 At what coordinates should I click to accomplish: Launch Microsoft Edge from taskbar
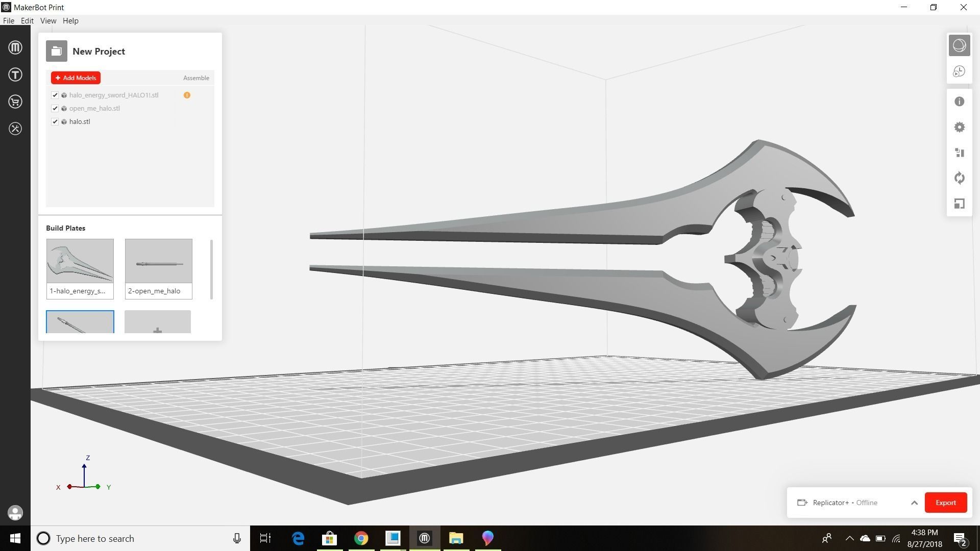(298, 538)
